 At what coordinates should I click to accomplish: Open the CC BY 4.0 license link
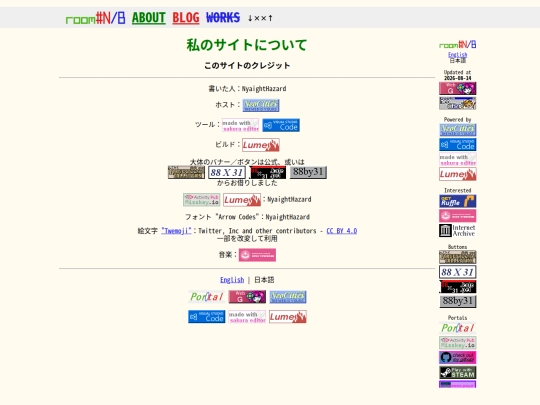pyautogui.click(x=342, y=231)
